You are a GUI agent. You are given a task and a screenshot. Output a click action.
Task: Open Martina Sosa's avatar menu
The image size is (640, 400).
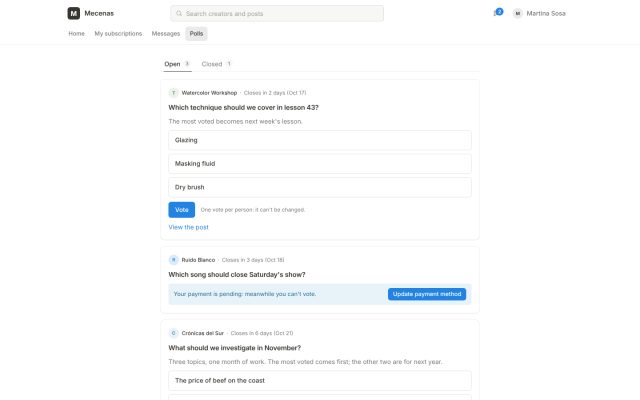[518, 13]
